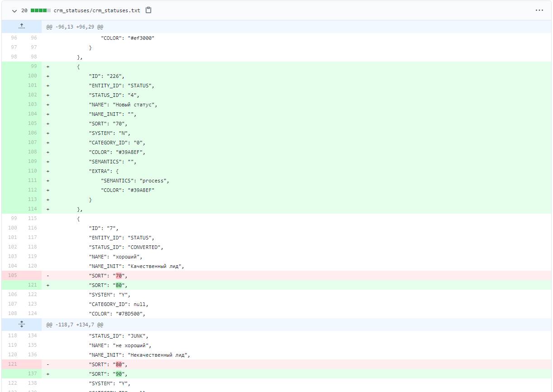Viewport: 553px width, 392px height.
Task: Click the "Некачественный лид" NAME_INIT line
Action: click(x=139, y=355)
